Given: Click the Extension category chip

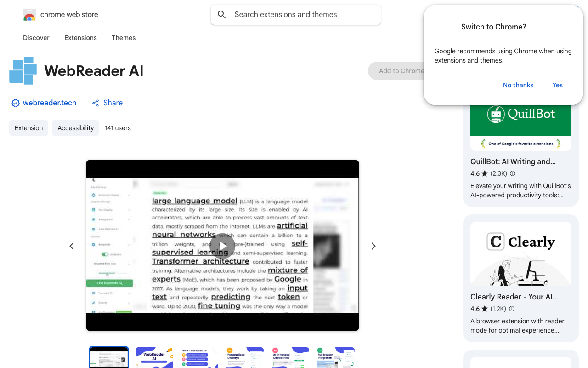Looking at the screenshot, I should click(x=28, y=128).
